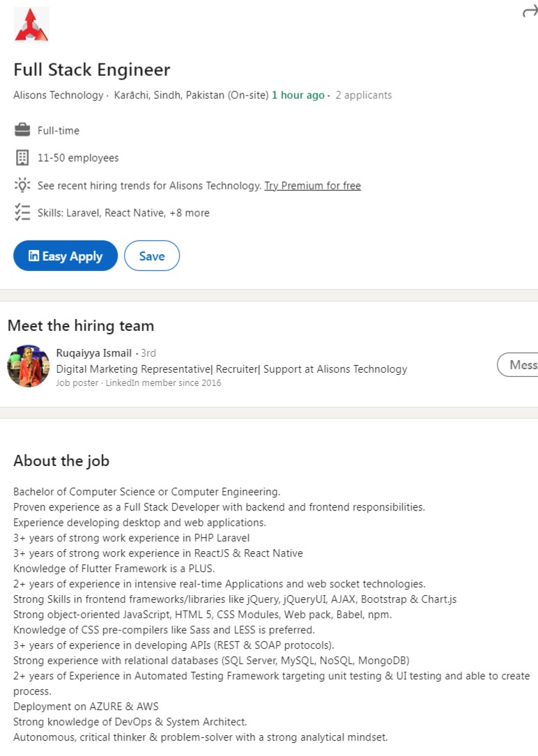538x756 pixels.
Task: Open Ruqaiyya Ismail's profile photo
Action: 29,367
